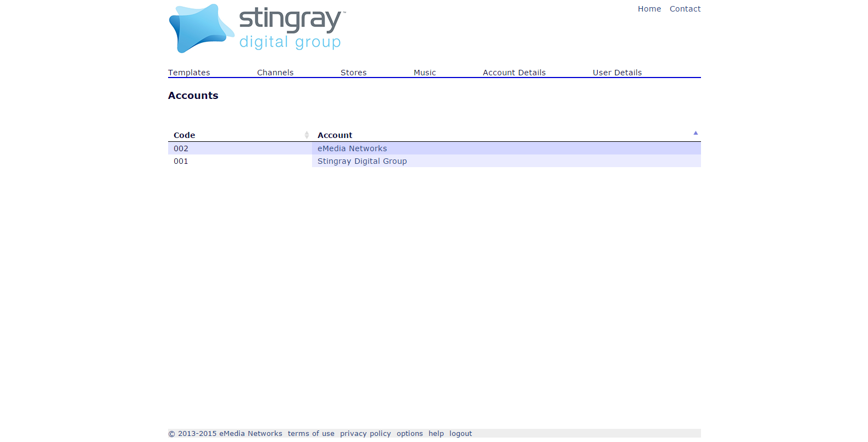Open the Channels menu
Image resolution: width=868 pixels, height=442 pixels.
pyautogui.click(x=275, y=73)
